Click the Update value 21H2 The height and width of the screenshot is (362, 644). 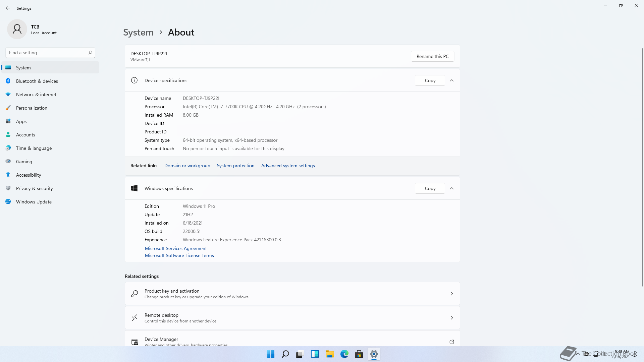pos(188,215)
